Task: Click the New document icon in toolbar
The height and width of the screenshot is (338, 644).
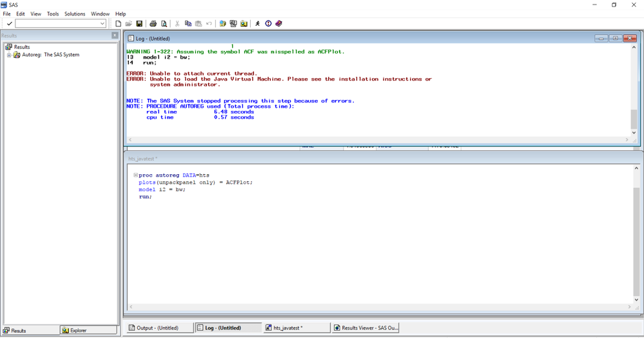Action: point(118,24)
